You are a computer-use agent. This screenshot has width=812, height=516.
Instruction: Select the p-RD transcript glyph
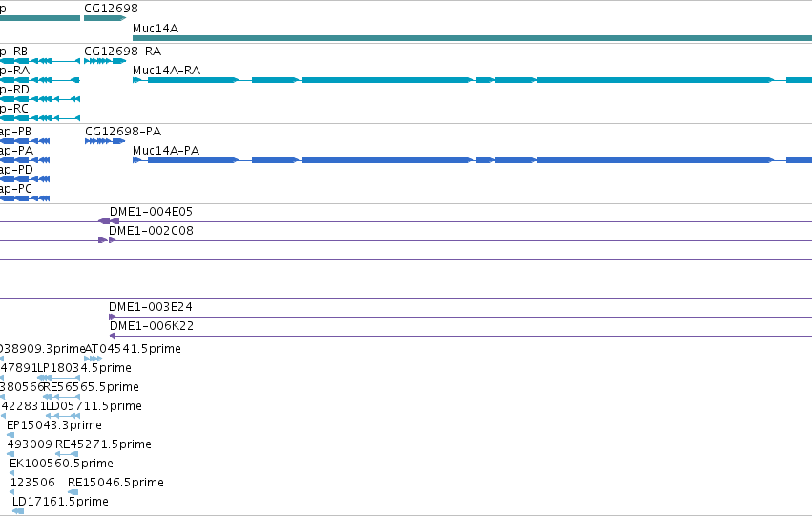point(40,99)
